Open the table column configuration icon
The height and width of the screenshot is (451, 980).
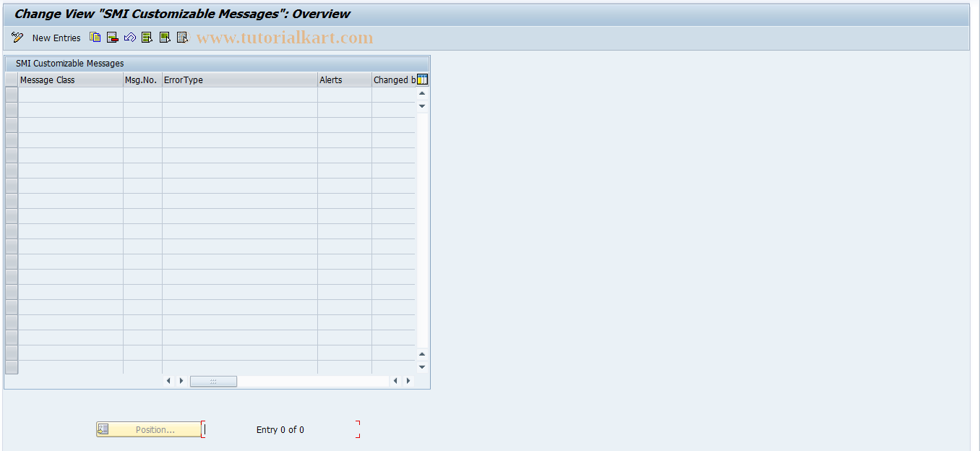[x=423, y=80]
